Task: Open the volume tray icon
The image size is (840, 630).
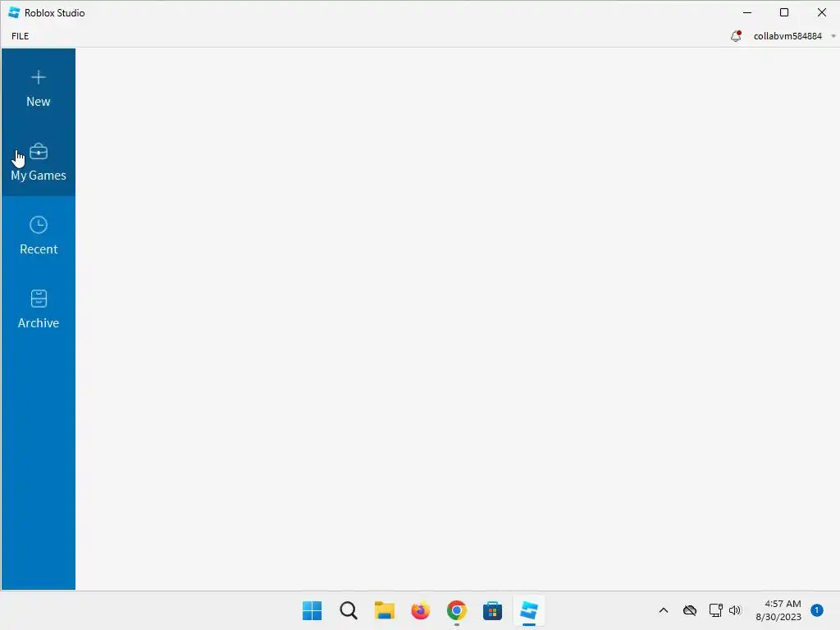Action: click(735, 610)
